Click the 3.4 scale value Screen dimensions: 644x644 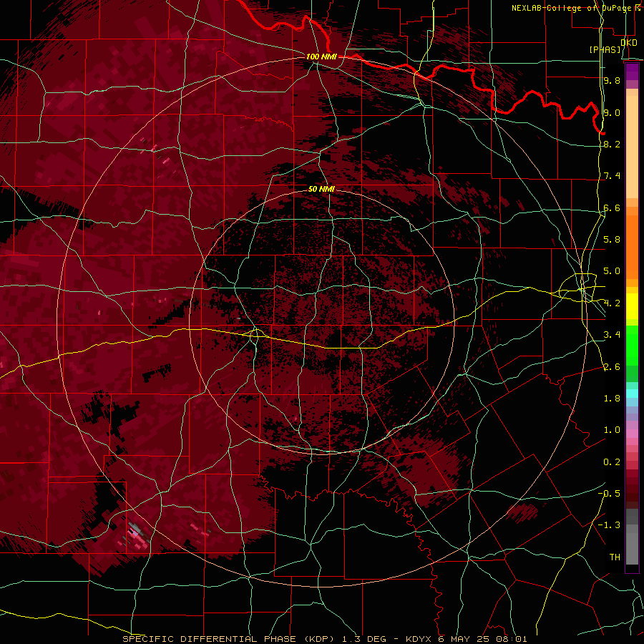[x=612, y=335]
